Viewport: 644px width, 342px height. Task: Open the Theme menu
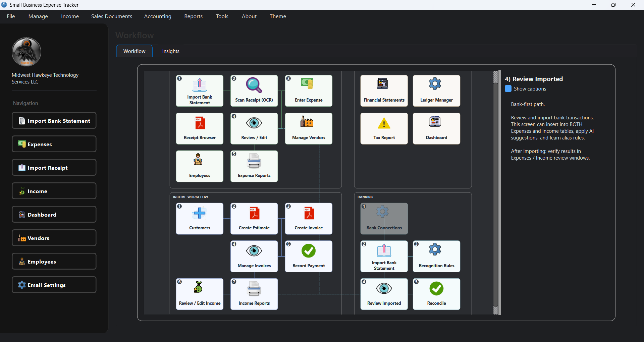[278, 16]
